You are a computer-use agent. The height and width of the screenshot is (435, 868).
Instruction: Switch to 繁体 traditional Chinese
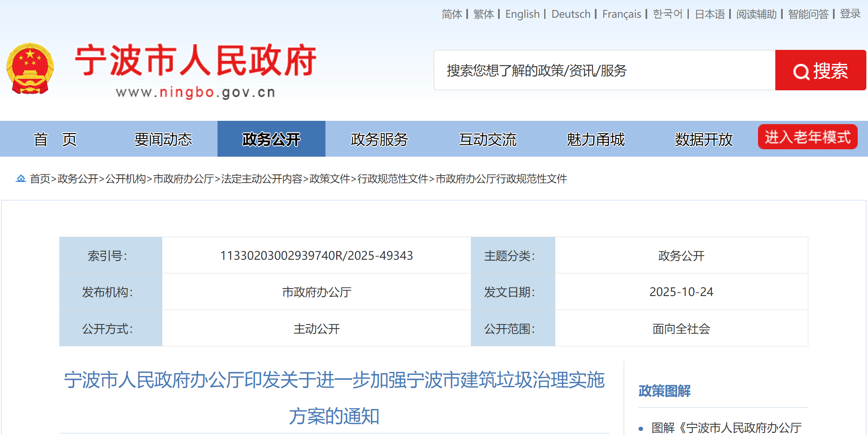click(483, 14)
